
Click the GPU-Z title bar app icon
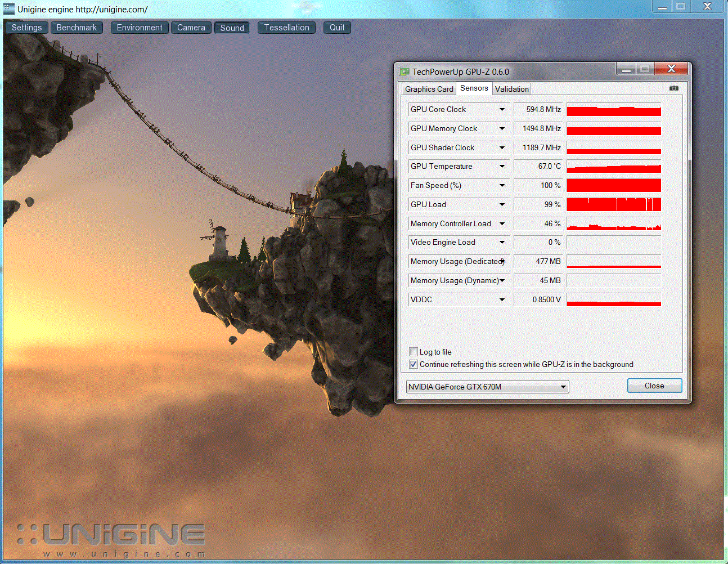pyautogui.click(x=404, y=71)
